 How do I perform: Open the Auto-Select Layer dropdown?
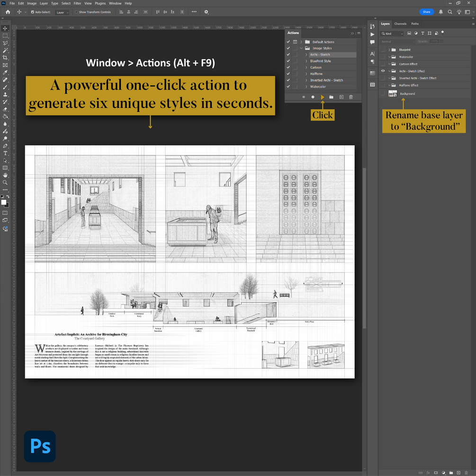[62, 12]
